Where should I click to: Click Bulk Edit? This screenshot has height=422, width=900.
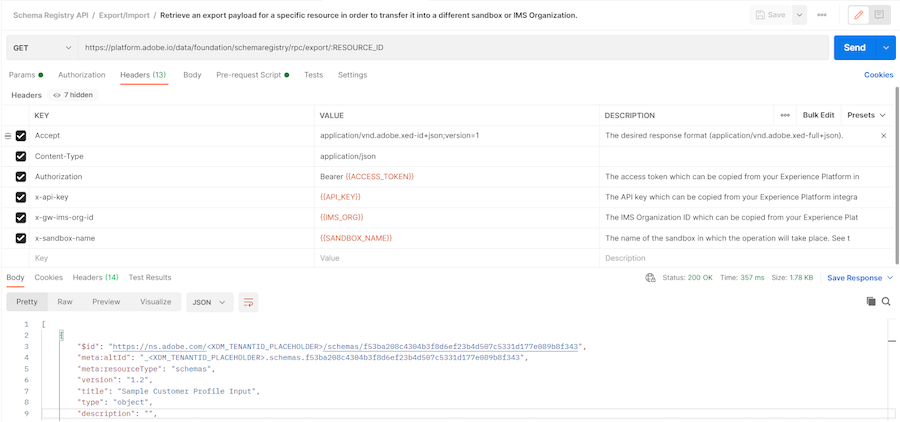tap(818, 115)
